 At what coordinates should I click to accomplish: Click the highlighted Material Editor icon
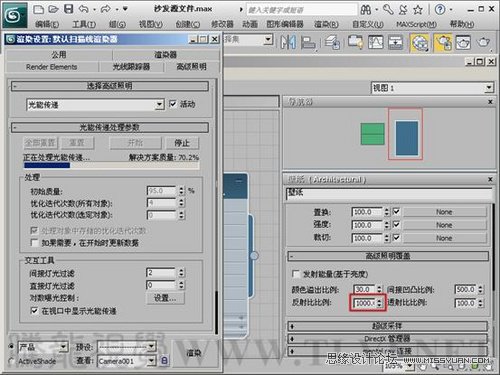click(x=420, y=43)
